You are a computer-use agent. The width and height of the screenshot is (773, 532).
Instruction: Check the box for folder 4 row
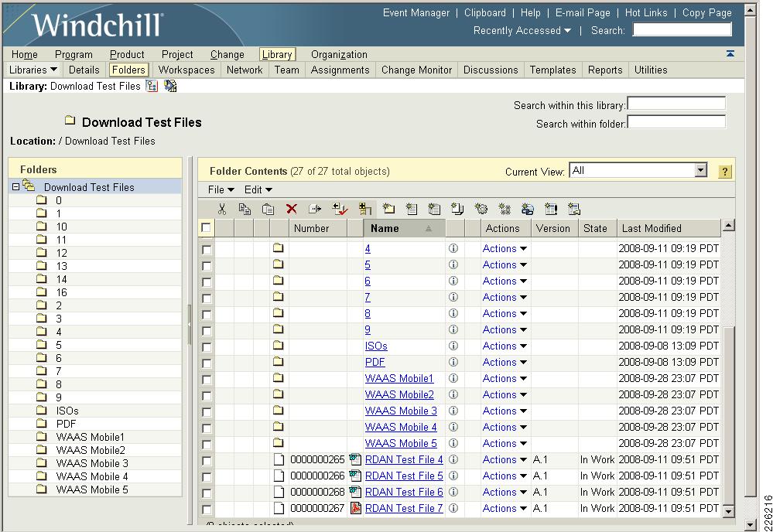coord(207,249)
